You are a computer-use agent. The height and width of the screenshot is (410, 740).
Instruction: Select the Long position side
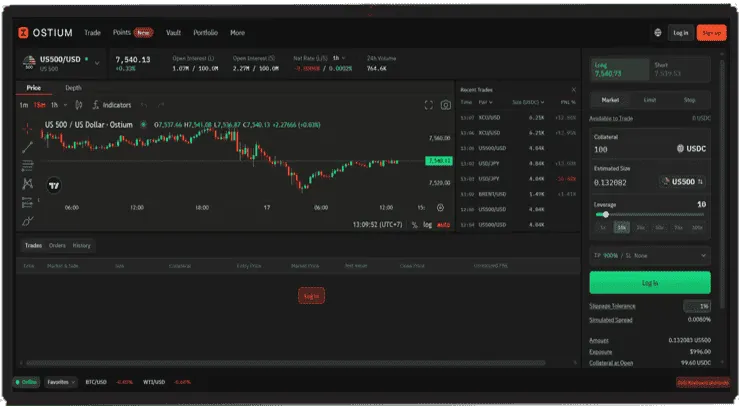620,69
